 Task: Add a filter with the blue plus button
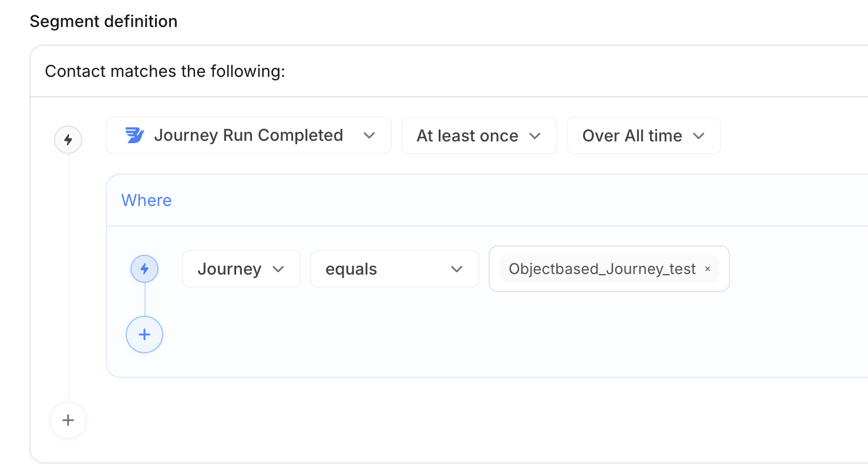[144, 335]
